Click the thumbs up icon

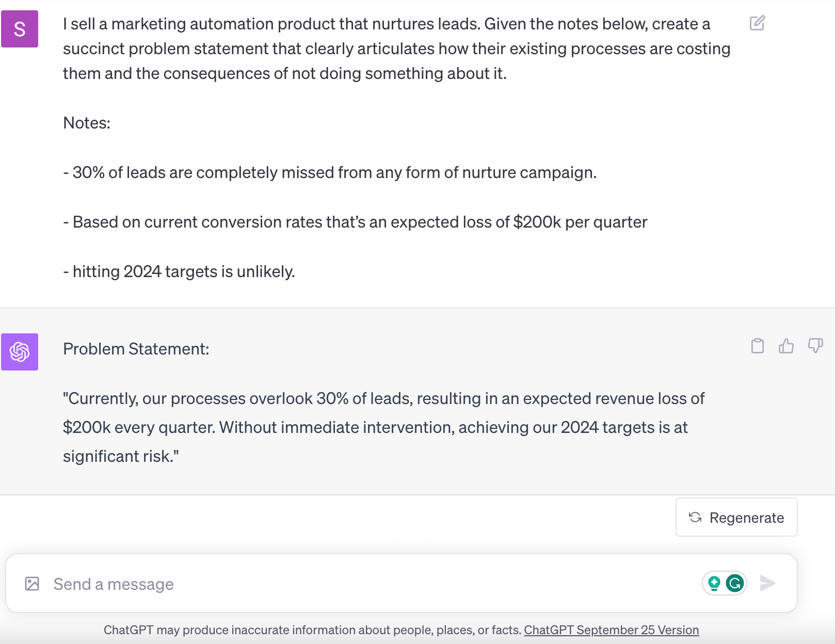786,346
